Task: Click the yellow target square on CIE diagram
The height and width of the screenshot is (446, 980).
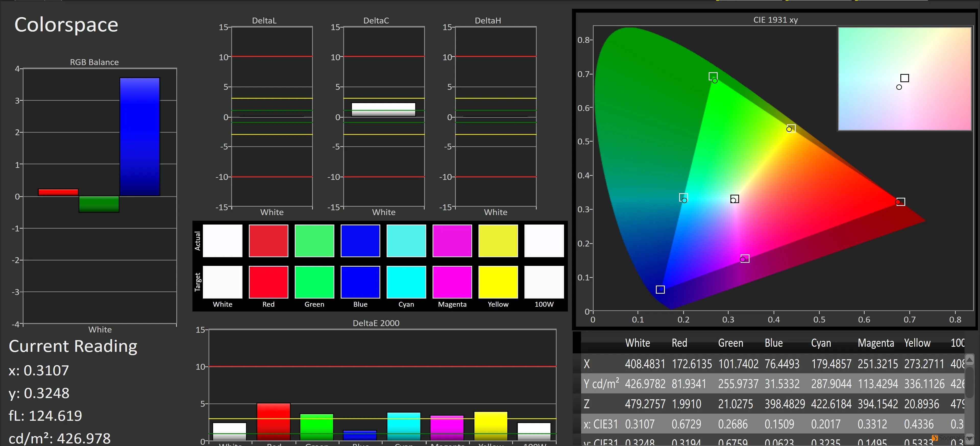Action: [x=791, y=128]
